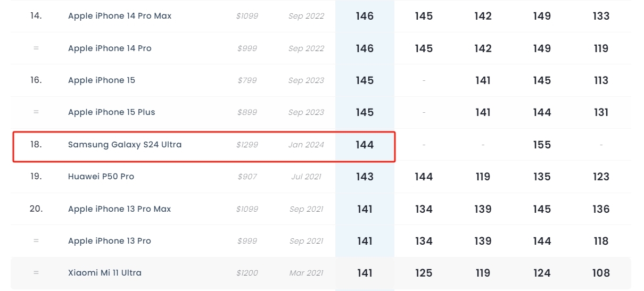Open the Apple iPhone 15 link

coord(102,80)
